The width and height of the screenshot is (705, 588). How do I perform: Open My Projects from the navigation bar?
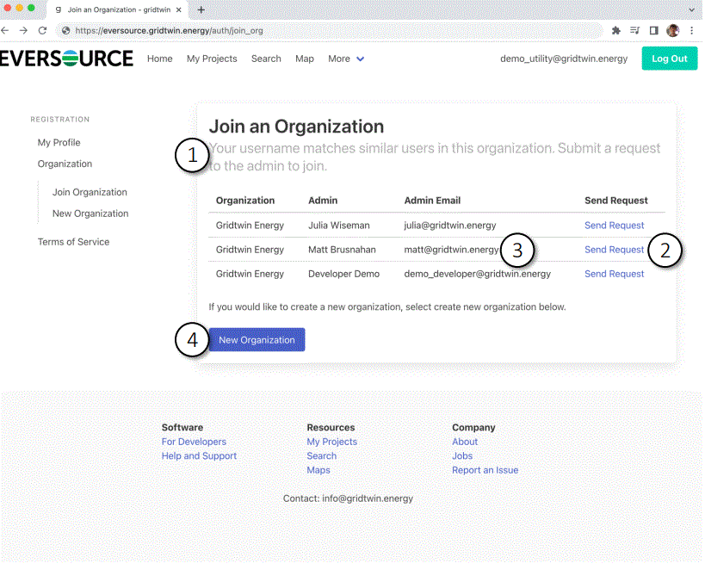pos(211,59)
